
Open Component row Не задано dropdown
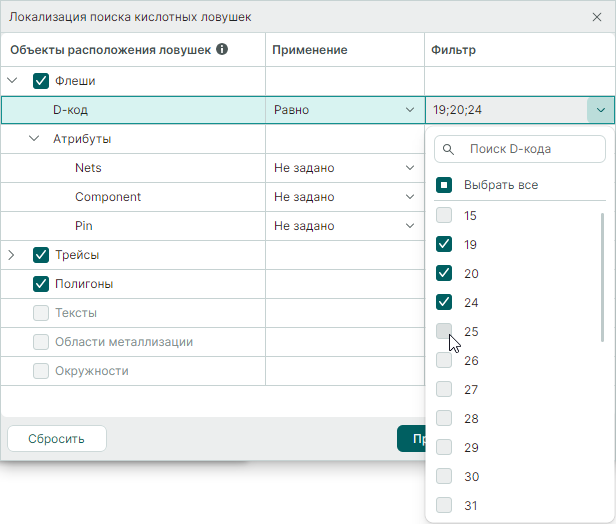click(x=343, y=197)
